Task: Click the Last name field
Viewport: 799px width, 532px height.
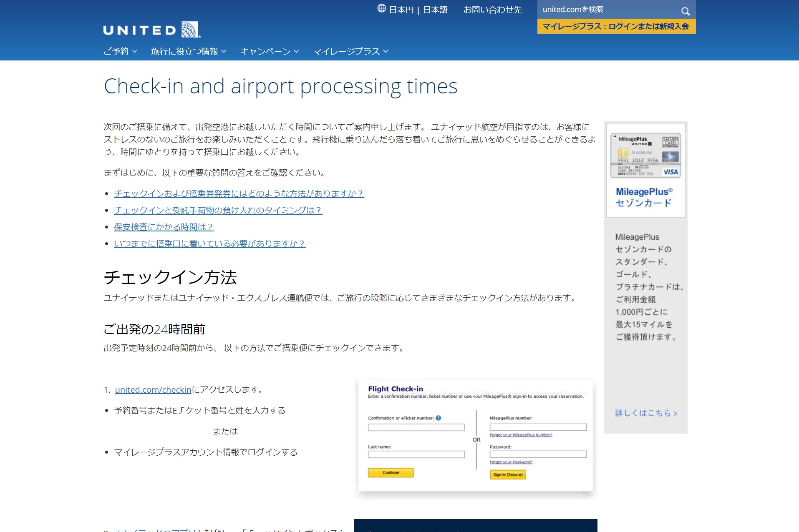Action: click(416, 454)
